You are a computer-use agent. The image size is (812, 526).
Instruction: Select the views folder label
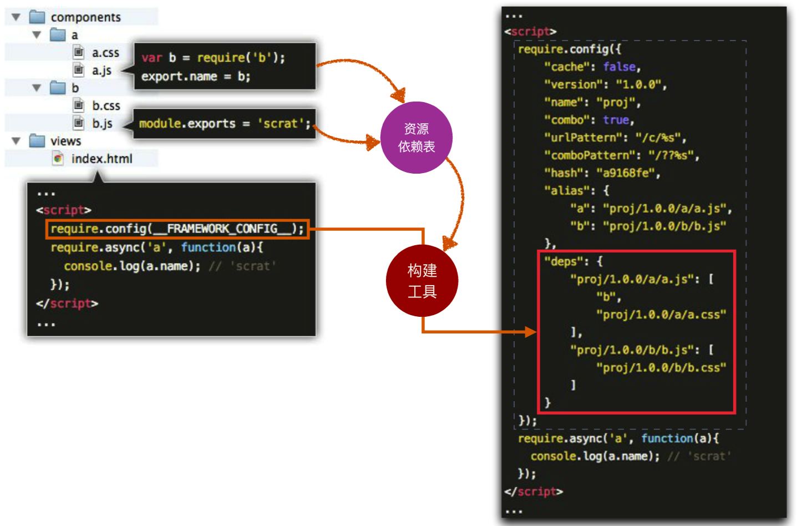point(65,141)
